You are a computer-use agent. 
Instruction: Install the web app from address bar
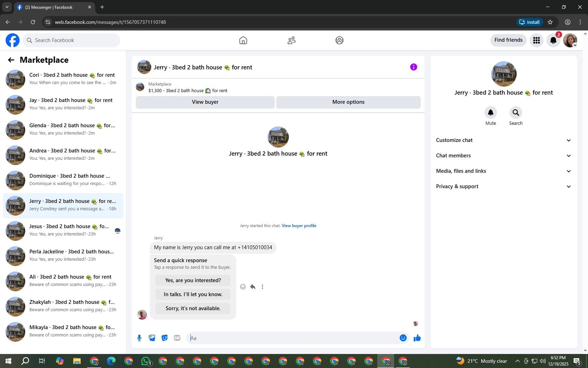click(x=530, y=22)
